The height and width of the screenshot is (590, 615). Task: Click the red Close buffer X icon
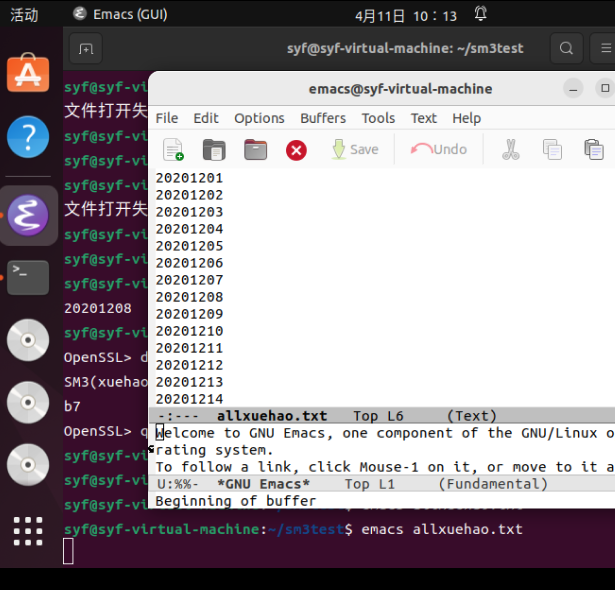tap(296, 150)
